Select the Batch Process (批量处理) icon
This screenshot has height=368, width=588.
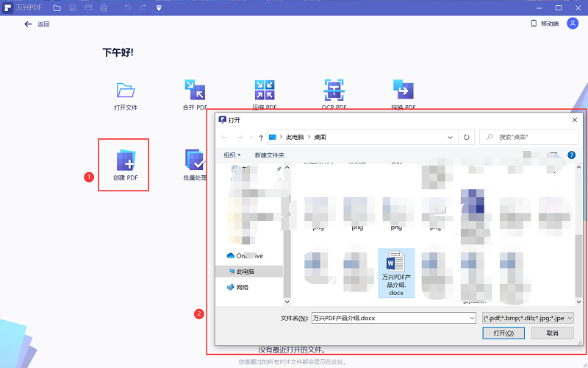[194, 160]
